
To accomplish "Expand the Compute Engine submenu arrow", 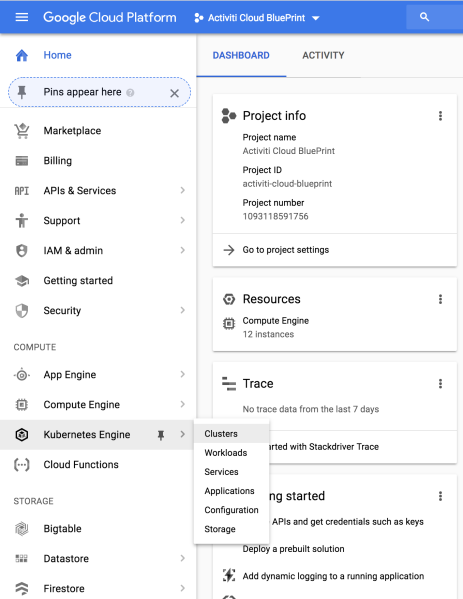I will click(183, 404).
